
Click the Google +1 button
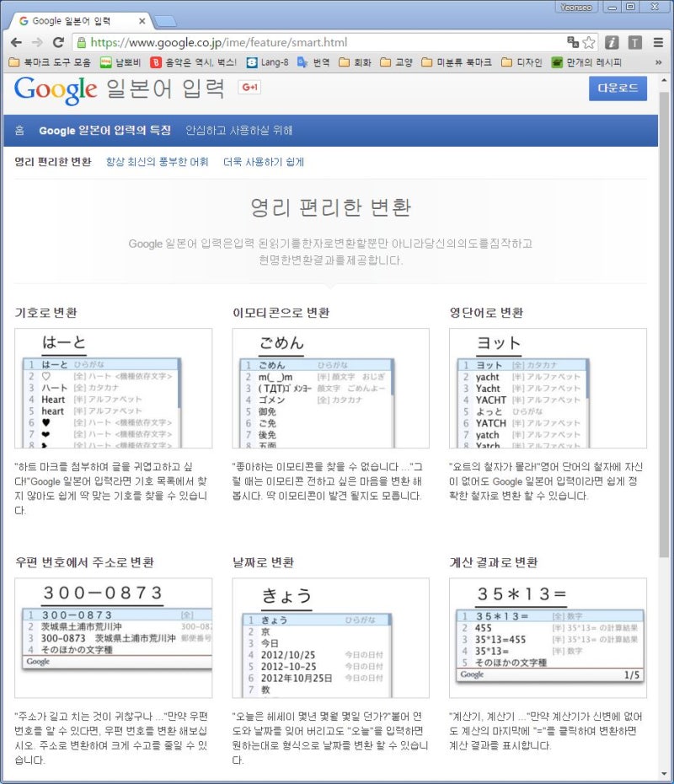click(x=249, y=87)
